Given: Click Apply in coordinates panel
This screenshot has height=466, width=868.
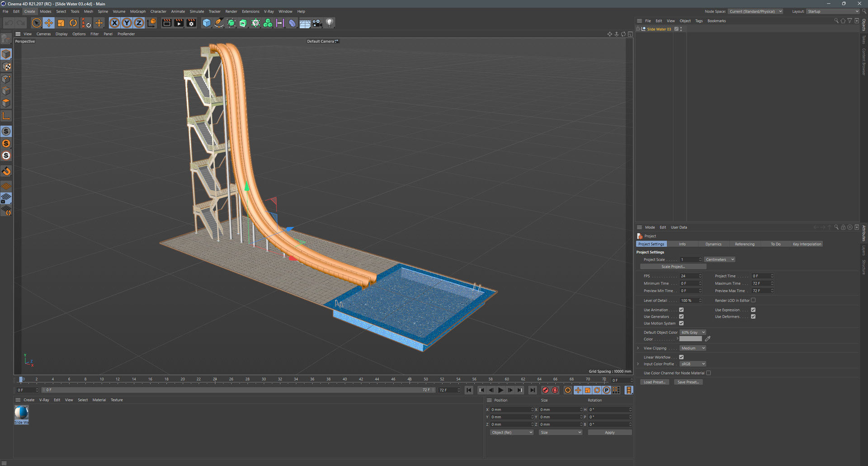Looking at the screenshot, I should click(x=609, y=433).
